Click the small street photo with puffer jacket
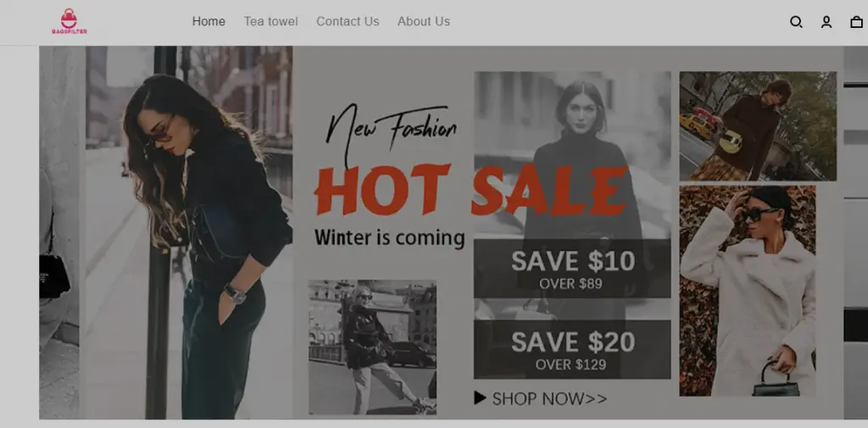The image size is (868, 428). (x=372, y=347)
